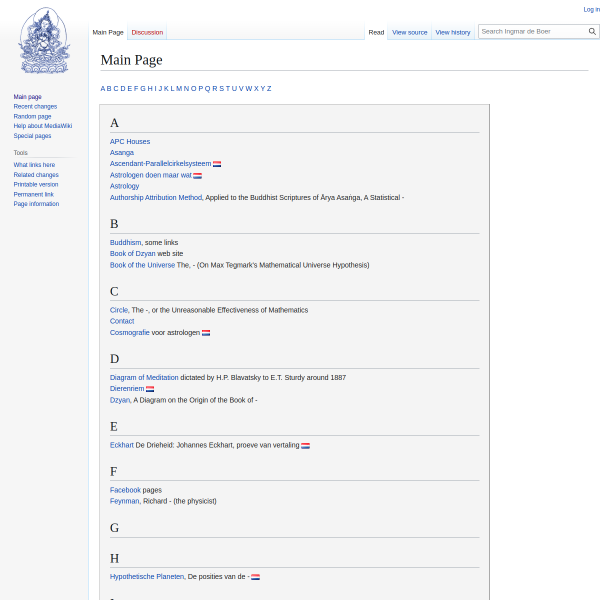The width and height of the screenshot is (600, 600).
Task: Go to Special pages in sidebar
Action: tap(32, 136)
